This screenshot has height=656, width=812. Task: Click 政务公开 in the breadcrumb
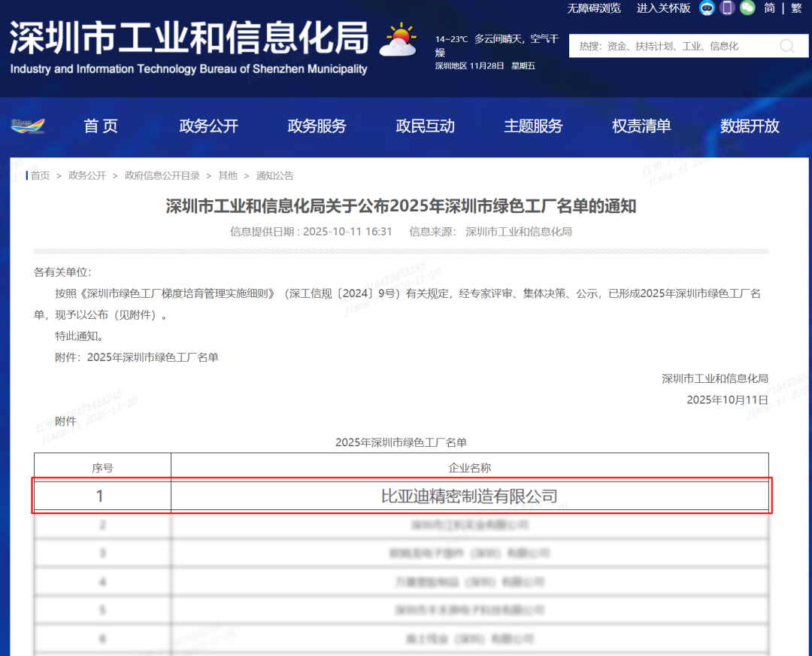(x=87, y=175)
